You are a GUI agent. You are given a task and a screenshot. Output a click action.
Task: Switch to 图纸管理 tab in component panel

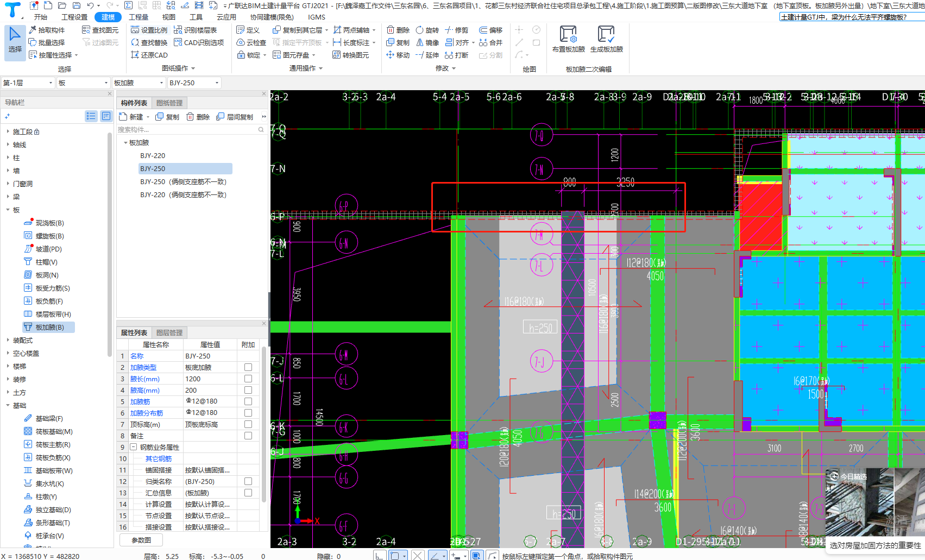169,103
